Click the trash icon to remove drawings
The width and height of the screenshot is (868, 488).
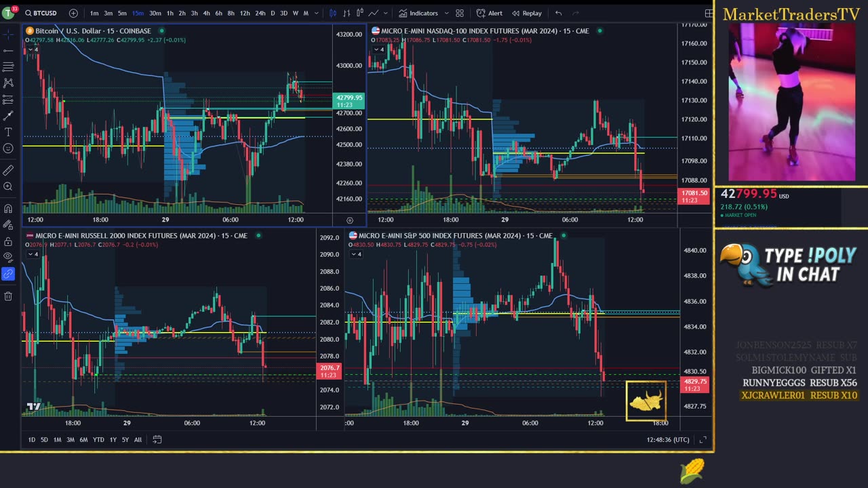[8, 296]
